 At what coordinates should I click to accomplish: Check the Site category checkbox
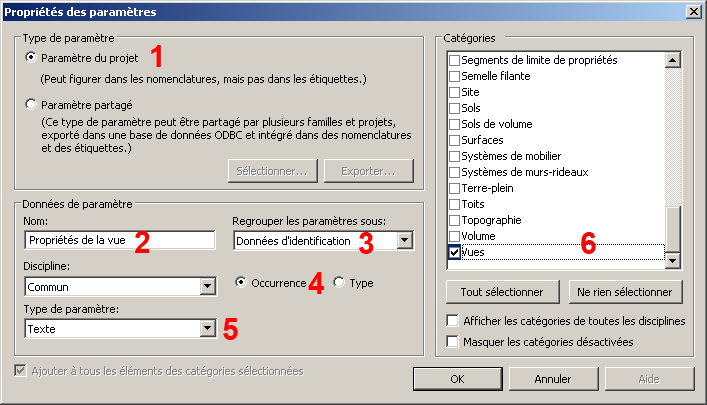[455, 92]
